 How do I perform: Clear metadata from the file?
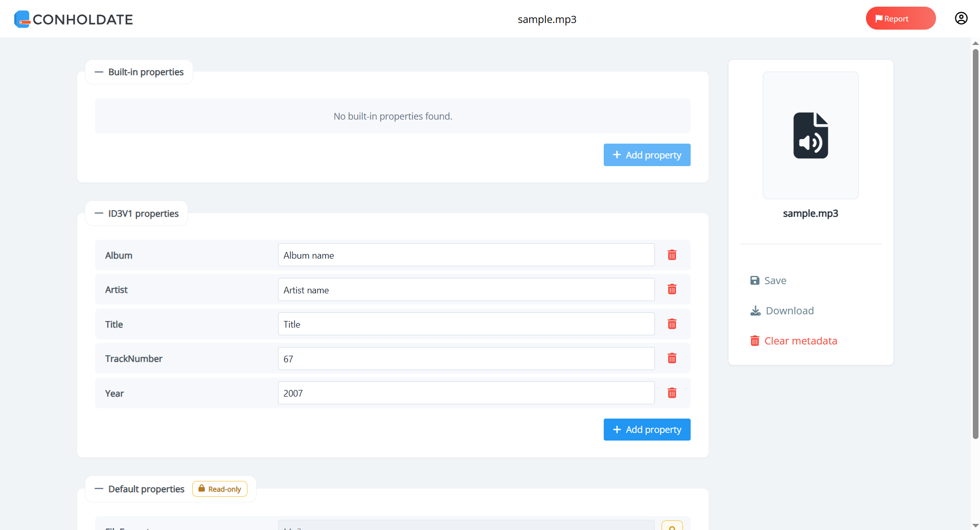tap(793, 341)
